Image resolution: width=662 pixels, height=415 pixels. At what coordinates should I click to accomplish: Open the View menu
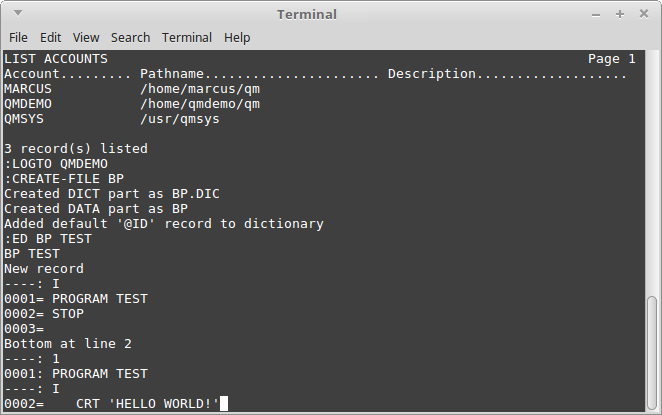coord(86,38)
